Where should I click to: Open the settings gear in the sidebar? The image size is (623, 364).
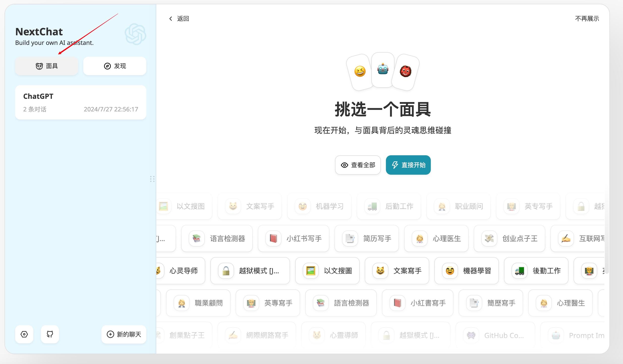(x=24, y=334)
